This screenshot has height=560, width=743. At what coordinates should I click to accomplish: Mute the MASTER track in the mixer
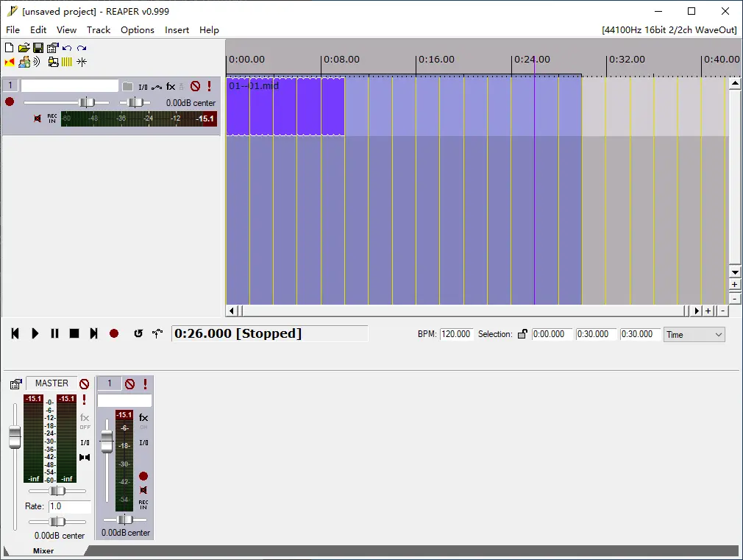click(x=84, y=383)
